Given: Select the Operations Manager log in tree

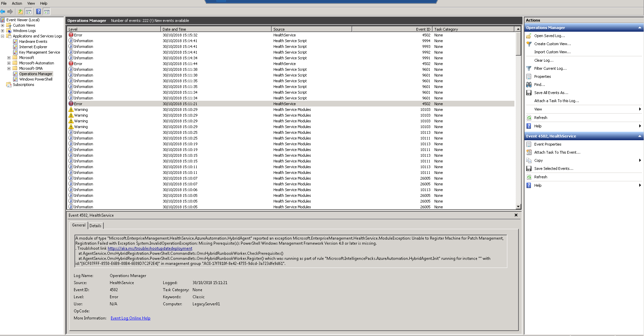Looking at the screenshot, I should (36, 74).
